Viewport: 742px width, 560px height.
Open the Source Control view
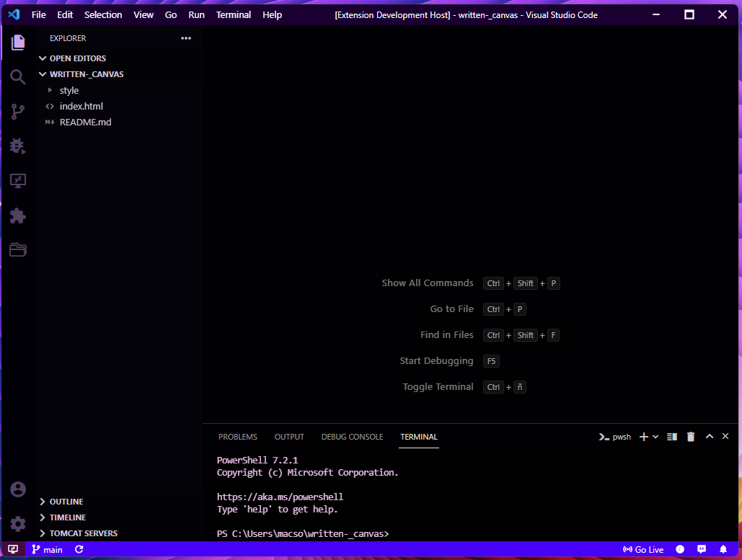[x=17, y=112]
